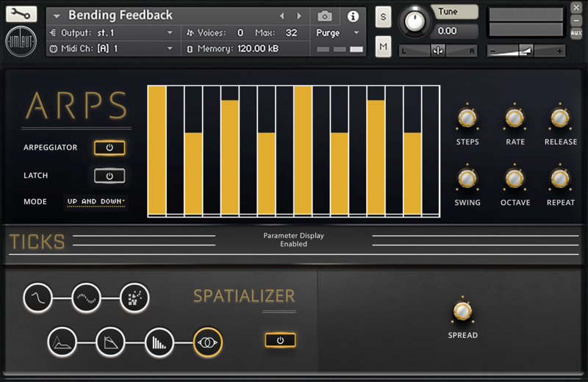This screenshot has height=382, width=588.
Task: Adjust the Steps knob
Action: click(x=467, y=118)
